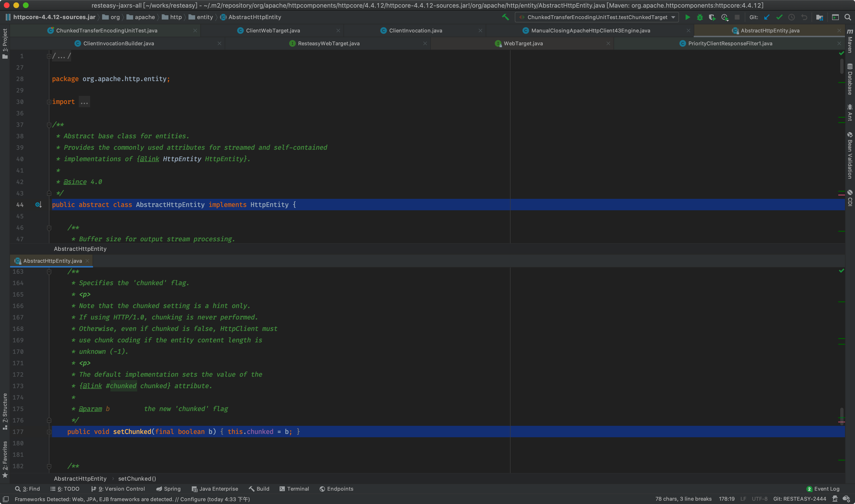
Task: Switch to the ClientWebTarget.java tab
Action: pyautogui.click(x=272, y=31)
